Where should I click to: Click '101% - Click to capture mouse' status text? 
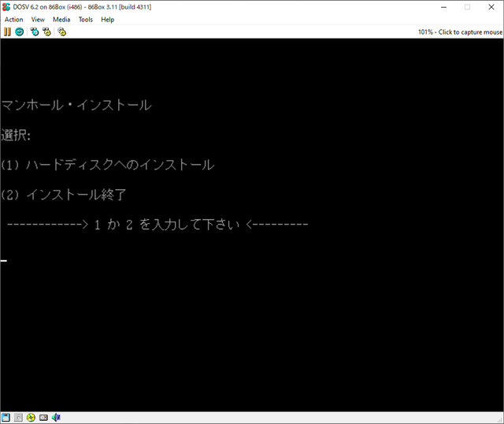(x=460, y=32)
